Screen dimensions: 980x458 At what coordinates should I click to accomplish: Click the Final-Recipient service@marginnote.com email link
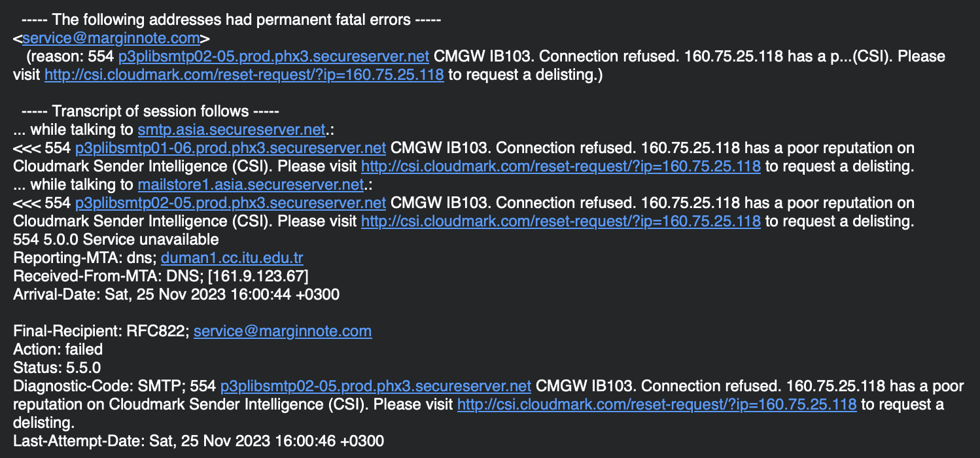283,331
